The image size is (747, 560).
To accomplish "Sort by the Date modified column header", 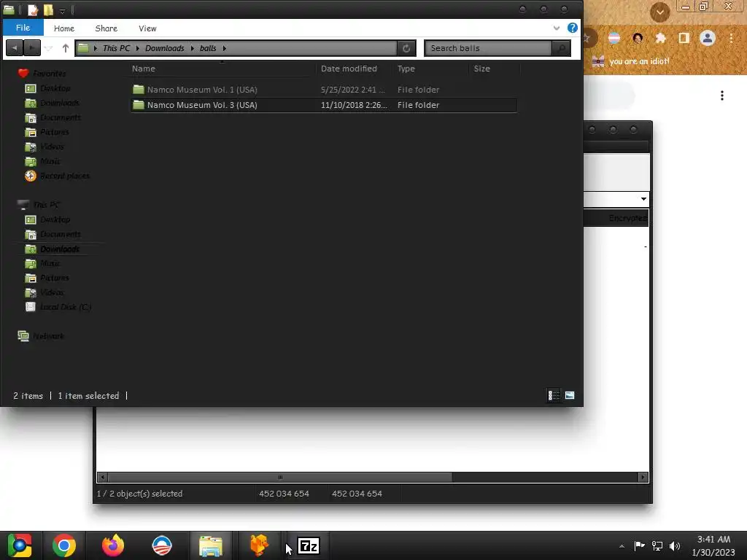I will coord(355,69).
